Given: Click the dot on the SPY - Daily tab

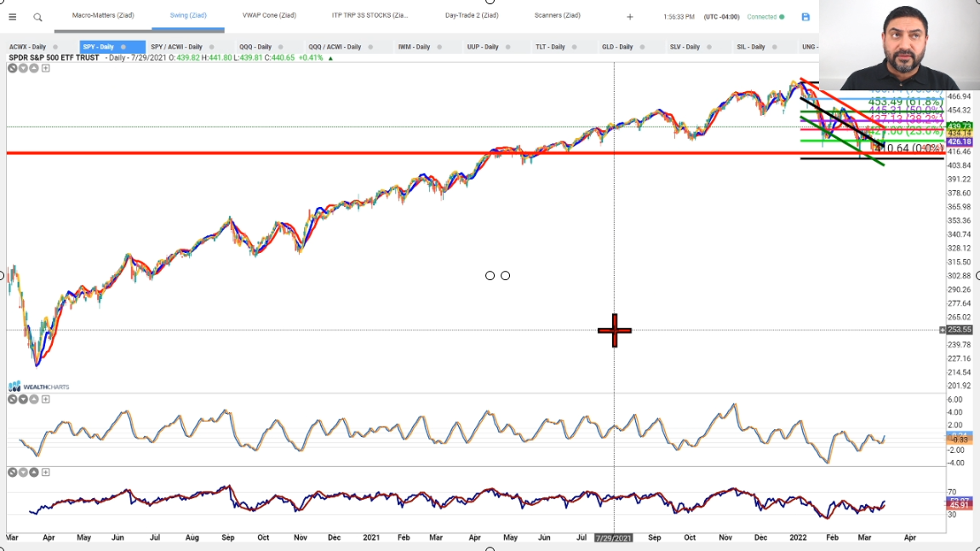Looking at the screenshot, I should tap(123, 47).
